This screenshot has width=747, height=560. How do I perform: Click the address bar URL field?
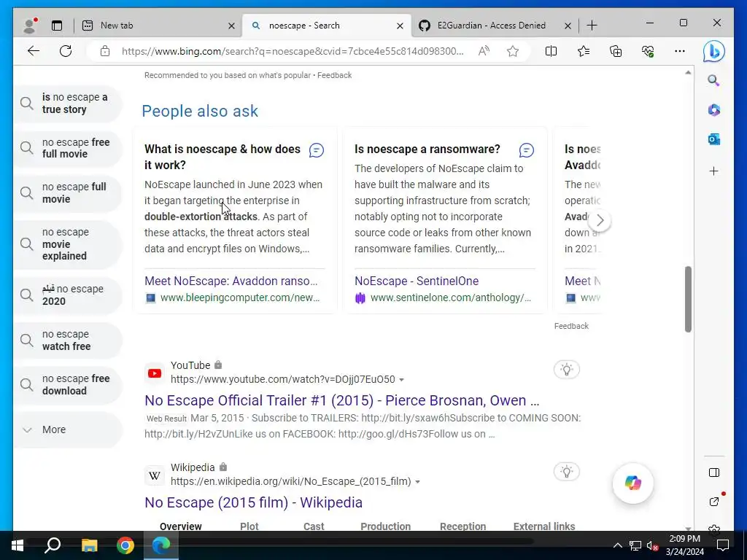(x=293, y=51)
